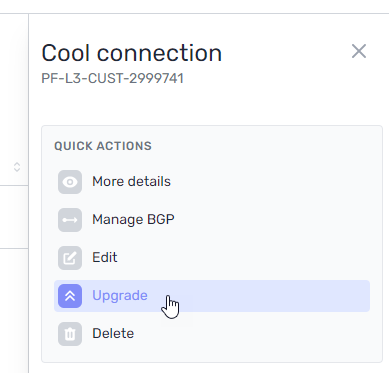The image size is (389, 373).
Task: Click the eye icon beside More details
Action: pyautogui.click(x=70, y=182)
